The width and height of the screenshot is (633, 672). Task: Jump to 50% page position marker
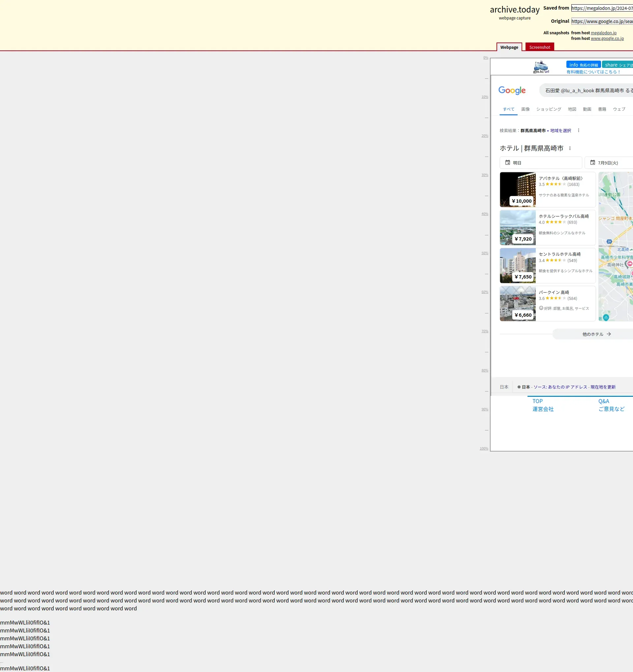485,253
